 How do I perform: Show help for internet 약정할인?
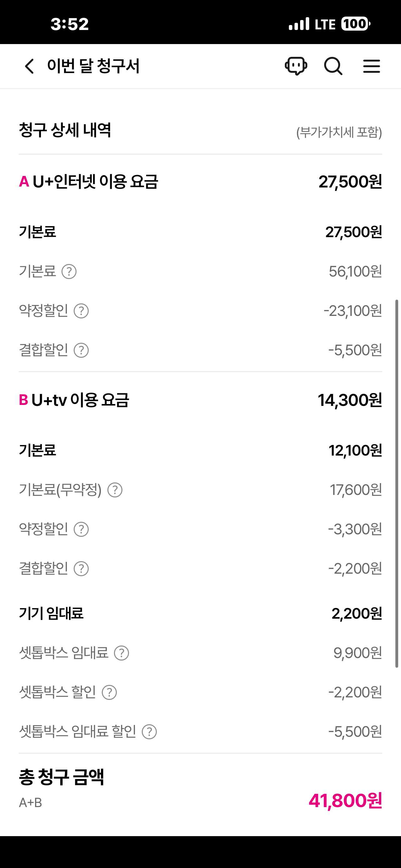[81, 311]
